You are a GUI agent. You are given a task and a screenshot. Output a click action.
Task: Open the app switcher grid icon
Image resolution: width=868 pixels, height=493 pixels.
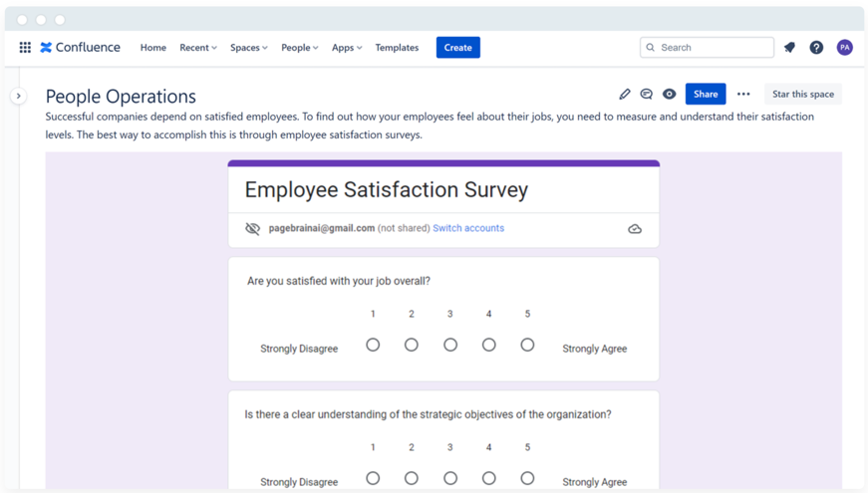pyautogui.click(x=25, y=47)
